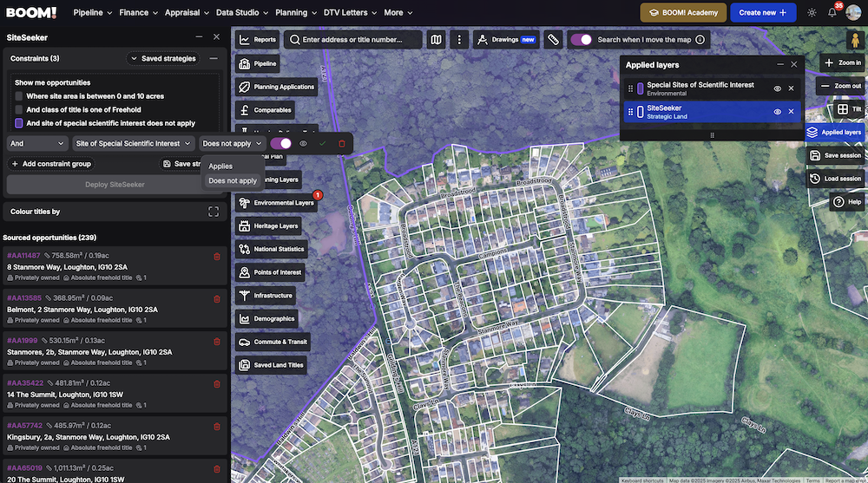This screenshot has width=868, height=483.
Task: Click the Street View pegman icon
Action: tap(855, 41)
